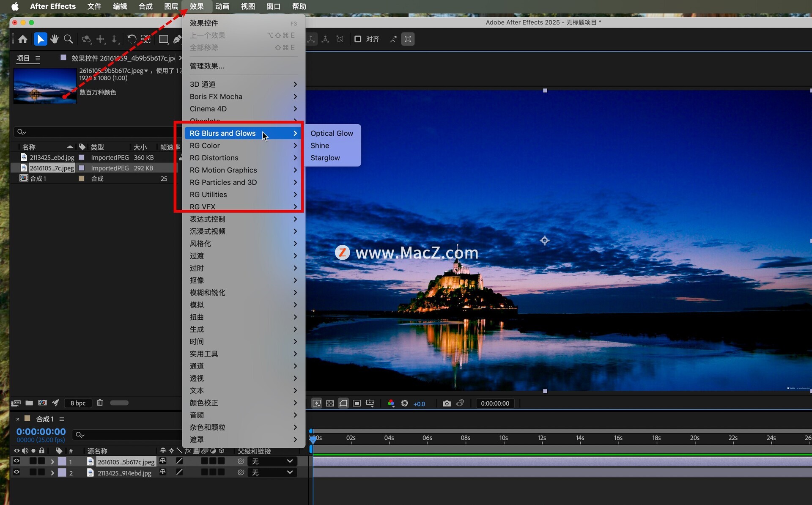Select the Zoom magnifier tool
Screen dimensions: 812x505
coord(68,39)
